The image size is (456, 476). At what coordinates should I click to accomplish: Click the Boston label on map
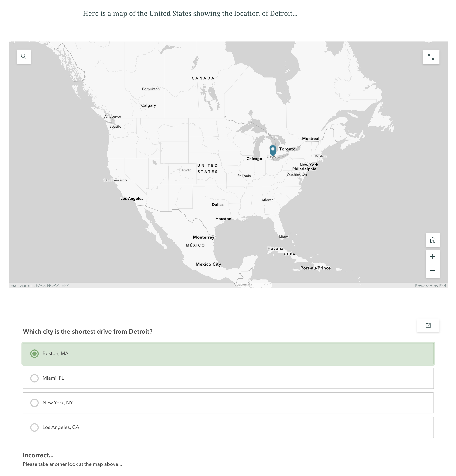point(321,156)
